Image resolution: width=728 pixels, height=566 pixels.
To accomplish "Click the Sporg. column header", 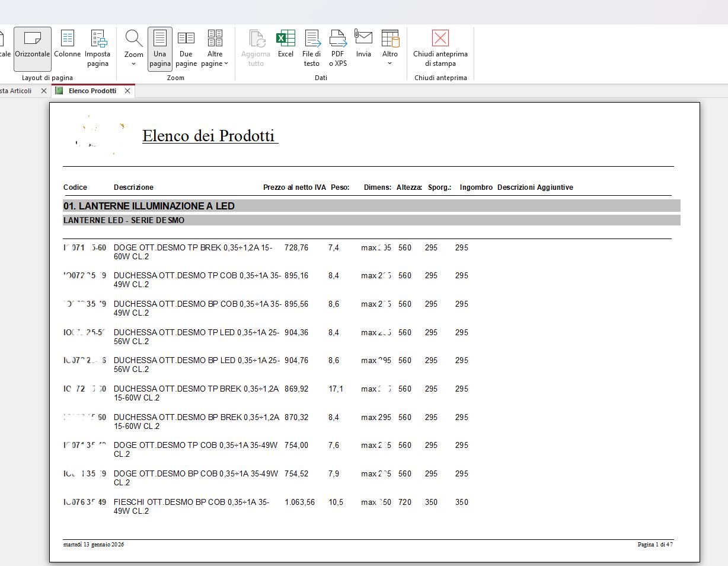I will [440, 187].
